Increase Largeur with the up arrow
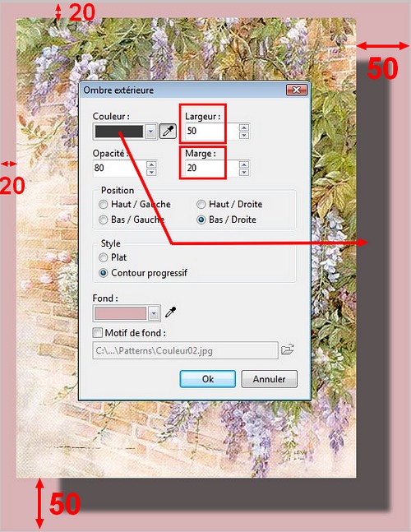 [244, 127]
